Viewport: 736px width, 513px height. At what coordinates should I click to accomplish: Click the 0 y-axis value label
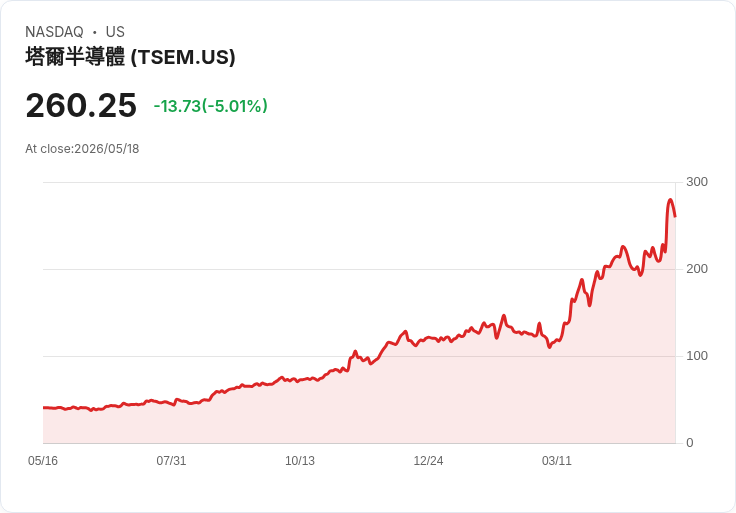pyautogui.click(x=690, y=443)
